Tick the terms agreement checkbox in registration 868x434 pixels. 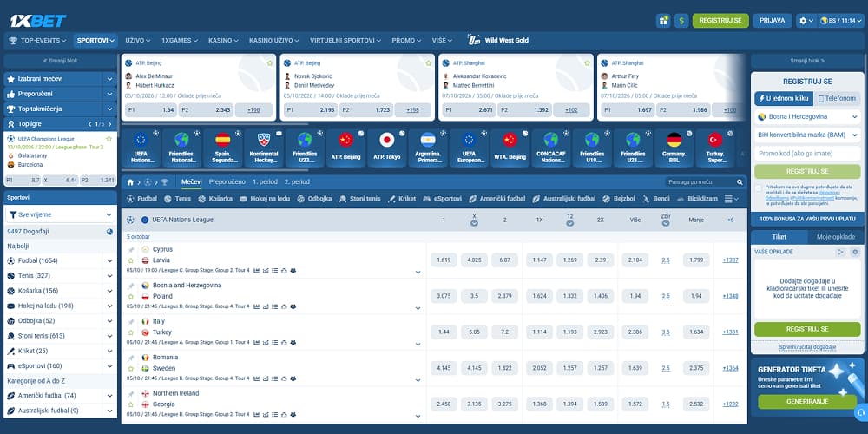click(759, 188)
